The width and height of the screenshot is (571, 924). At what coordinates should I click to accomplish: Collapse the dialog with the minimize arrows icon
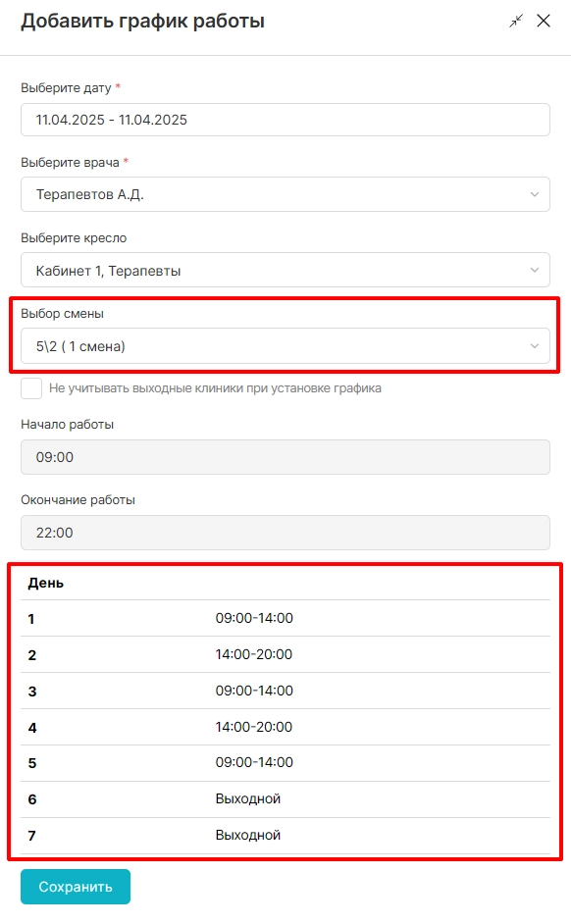pos(516,22)
